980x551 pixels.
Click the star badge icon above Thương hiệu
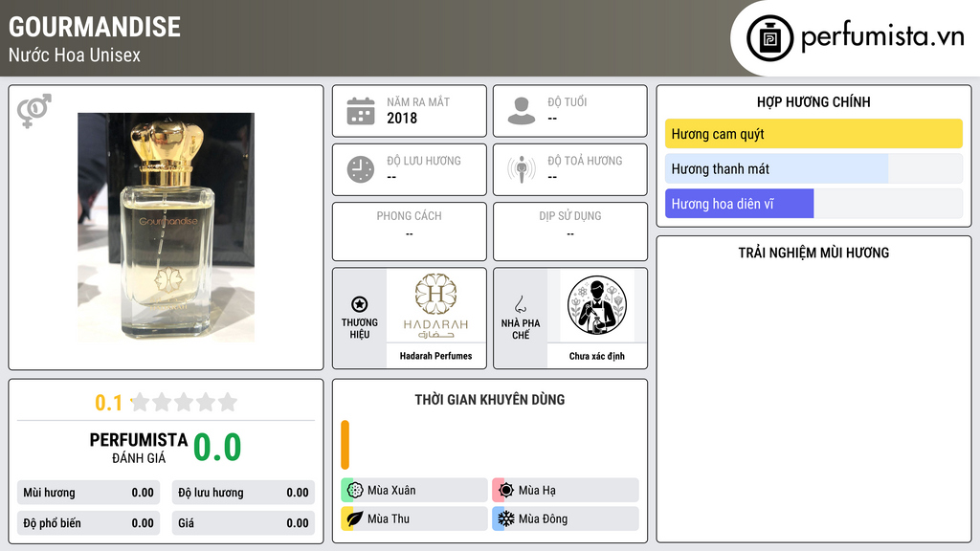coord(360,304)
